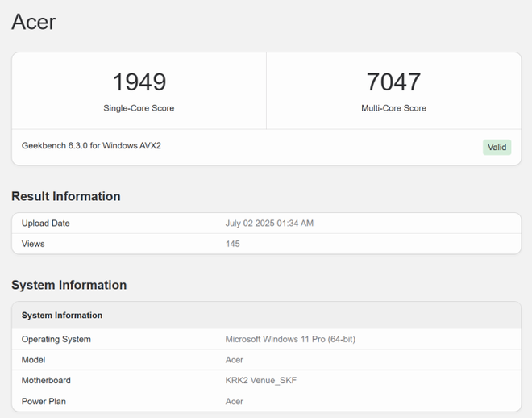The height and width of the screenshot is (418, 532).
Task: Click the Acer value in the Power Plan row
Action: 235,401
